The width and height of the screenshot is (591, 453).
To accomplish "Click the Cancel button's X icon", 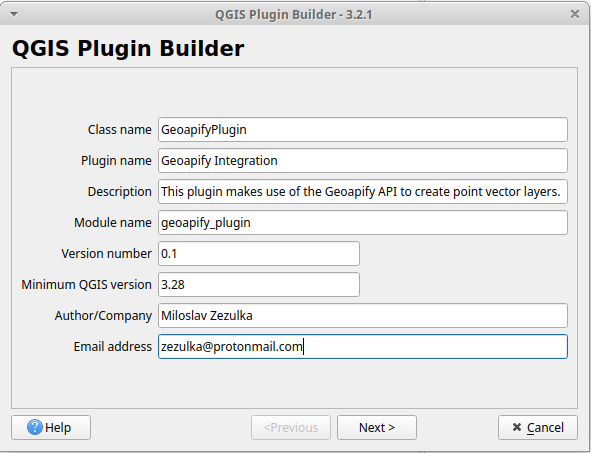I will pos(517,427).
